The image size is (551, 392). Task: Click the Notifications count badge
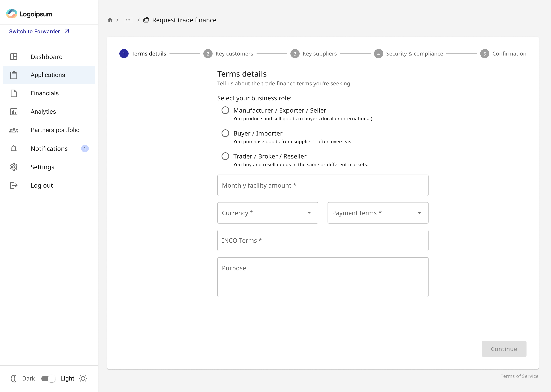pos(85,149)
